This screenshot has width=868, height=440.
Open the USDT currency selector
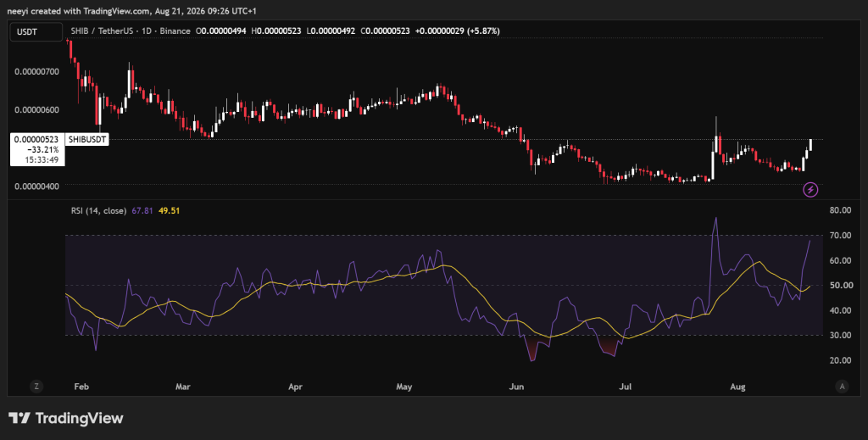click(x=36, y=32)
